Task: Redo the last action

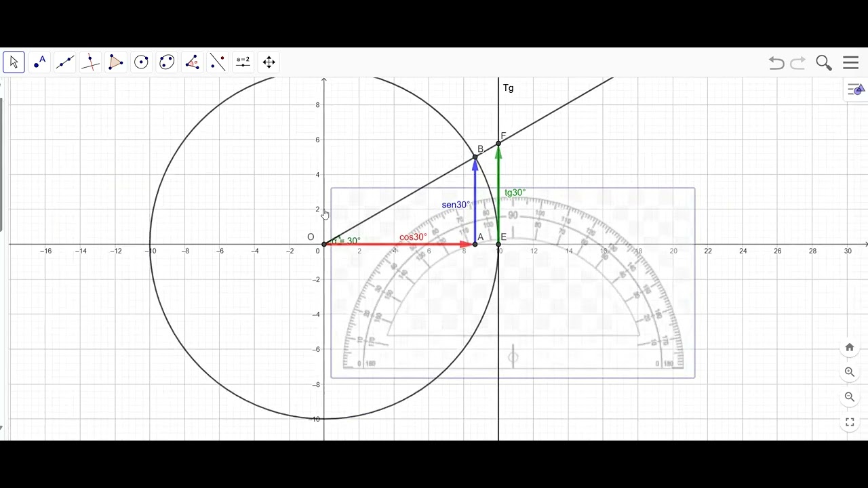Action: [x=798, y=63]
